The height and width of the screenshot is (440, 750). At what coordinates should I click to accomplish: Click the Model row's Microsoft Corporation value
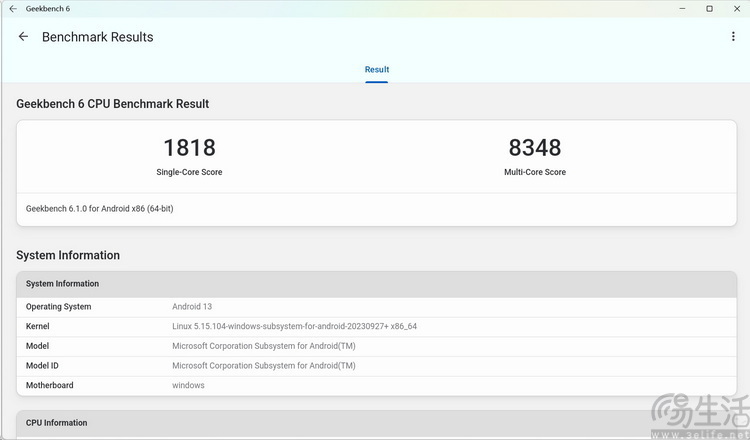coord(264,346)
